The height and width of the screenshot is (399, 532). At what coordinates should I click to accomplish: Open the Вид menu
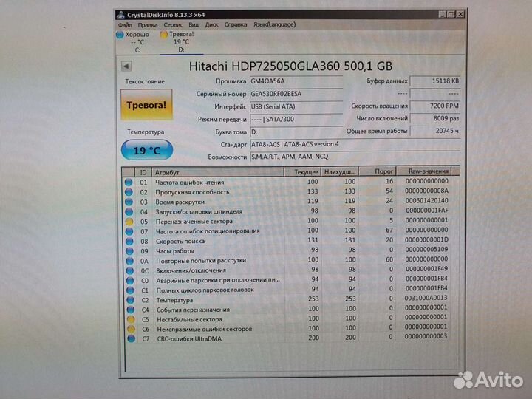[194, 25]
